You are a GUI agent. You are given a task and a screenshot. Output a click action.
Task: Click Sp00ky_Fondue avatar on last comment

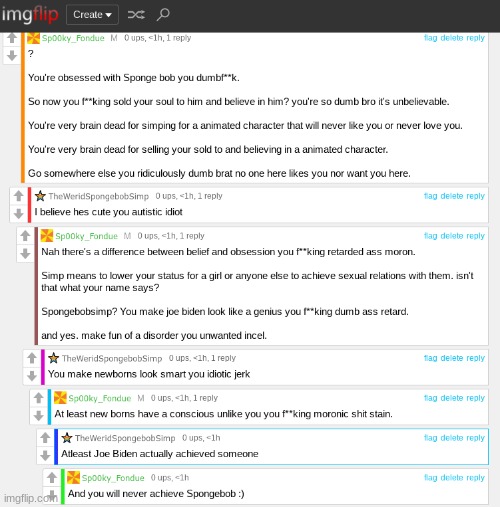(x=73, y=478)
